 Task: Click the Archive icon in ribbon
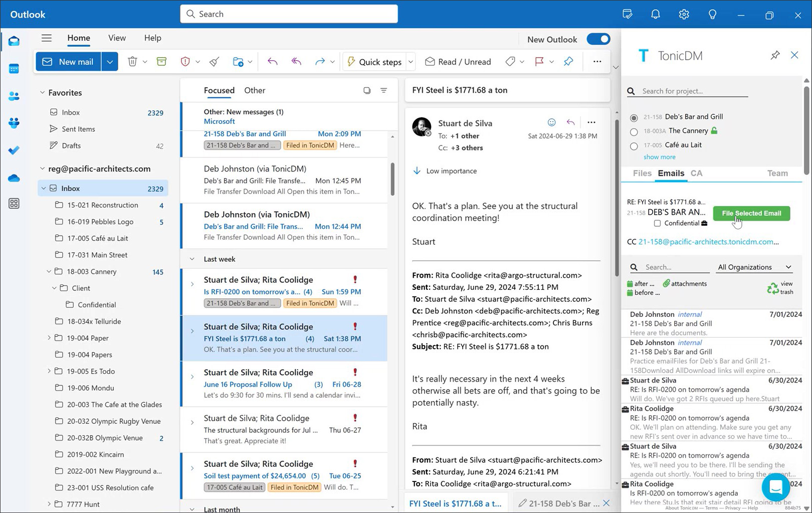click(161, 62)
